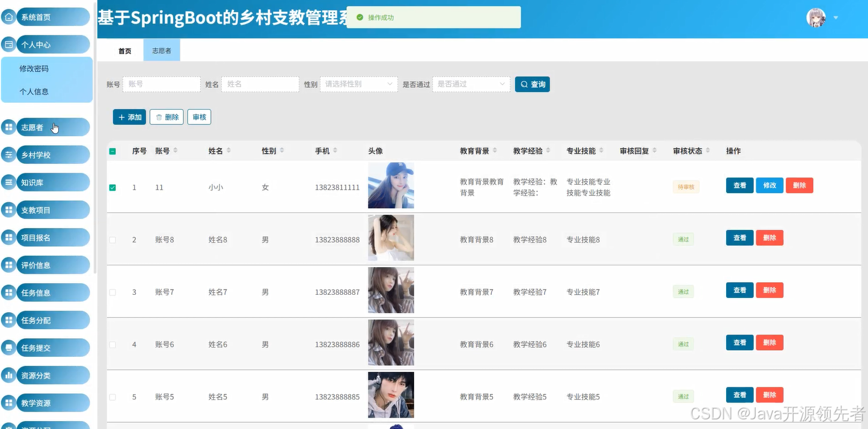The width and height of the screenshot is (868, 429).
Task: Sort the table by 姓名 column
Action: pyautogui.click(x=228, y=150)
